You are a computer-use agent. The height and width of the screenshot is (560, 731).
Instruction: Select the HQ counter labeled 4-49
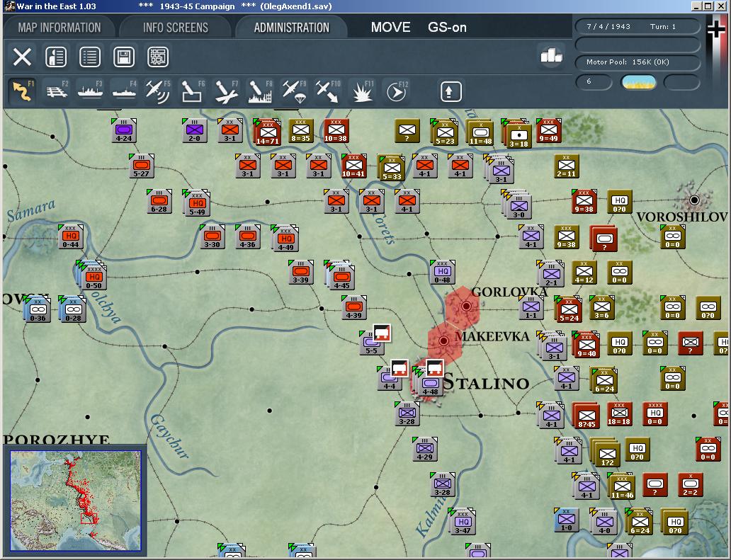click(x=285, y=239)
